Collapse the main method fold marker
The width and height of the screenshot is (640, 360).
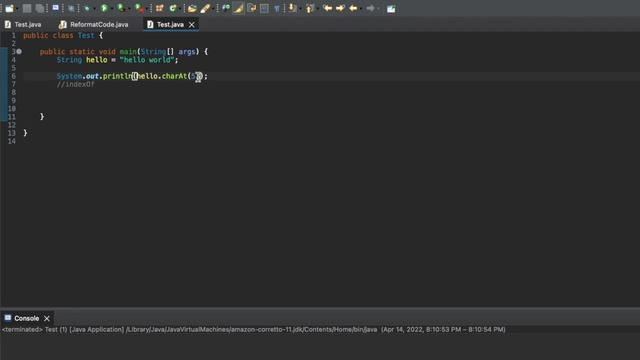pyautogui.click(x=19, y=51)
